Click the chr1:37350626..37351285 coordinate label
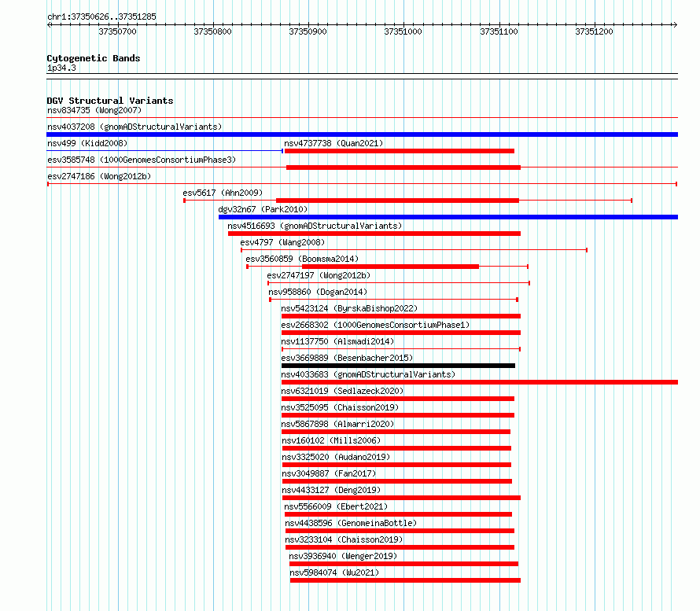Image resolution: width=700 pixels, height=611 pixels. click(x=101, y=17)
